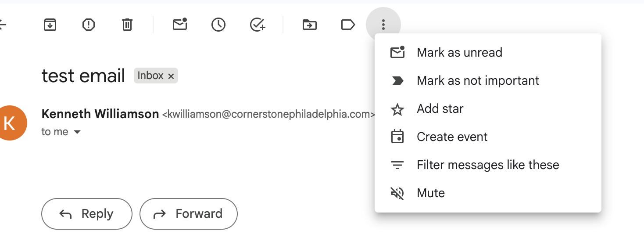Remove the Inbox label with x
The width and height of the screenshot is (644, 238).
coord(171,76)
